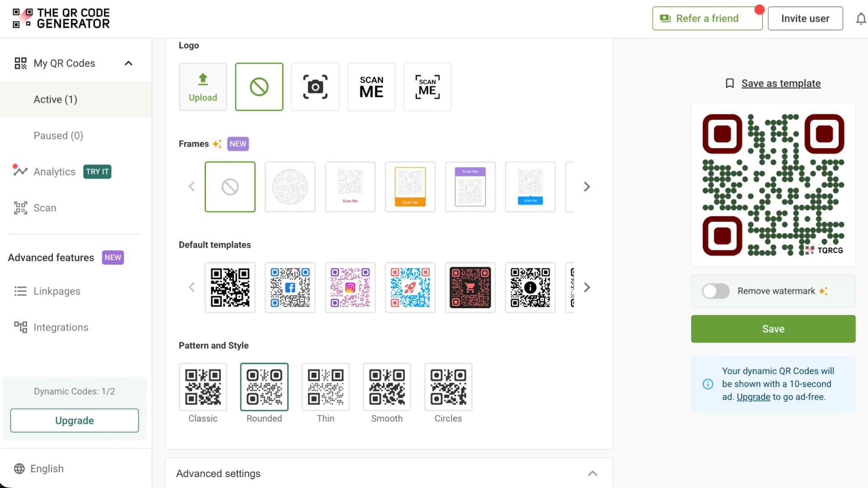Select the circular frame
This screenshot has height=488, width=868.
(x=290, y=187)
